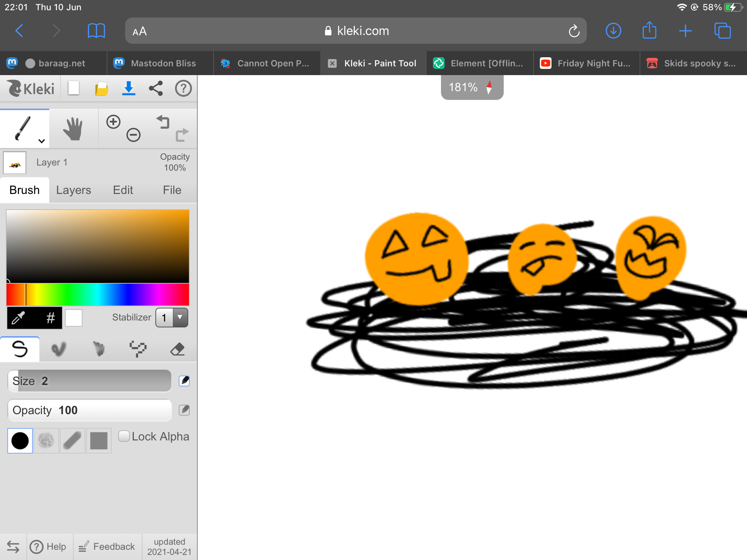Toggle pressure sensitivity for Opacity
This screenshot has height=560, width=747.
[x=184, y=410]
